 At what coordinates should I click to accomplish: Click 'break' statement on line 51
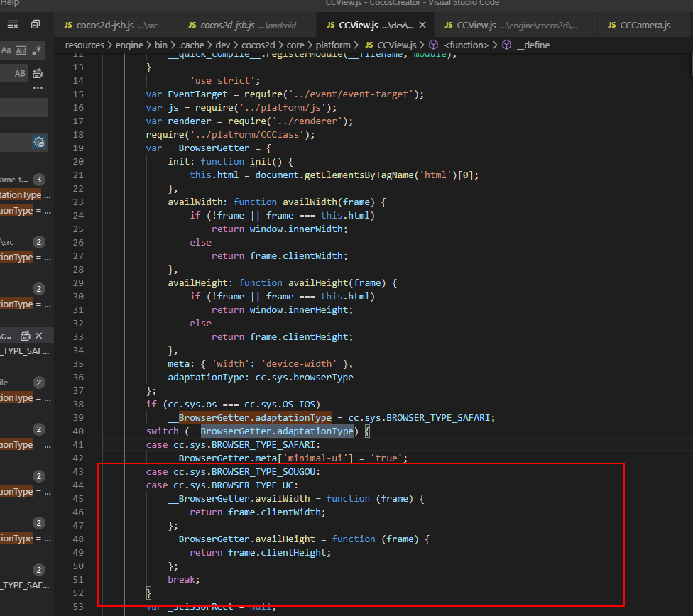click(181, 579)
